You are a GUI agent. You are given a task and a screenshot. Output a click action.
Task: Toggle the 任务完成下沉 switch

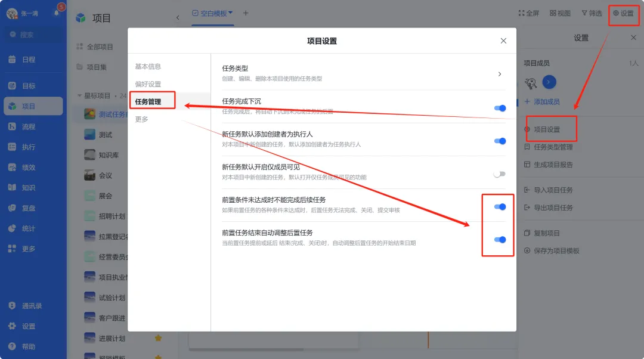coord(500,108)
